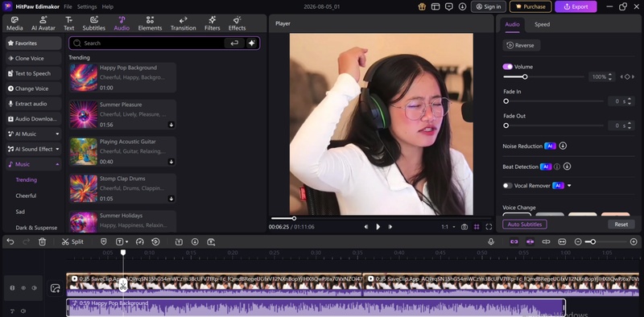
Task: Expand the AI Music dropdown
Action: (57, 134)
